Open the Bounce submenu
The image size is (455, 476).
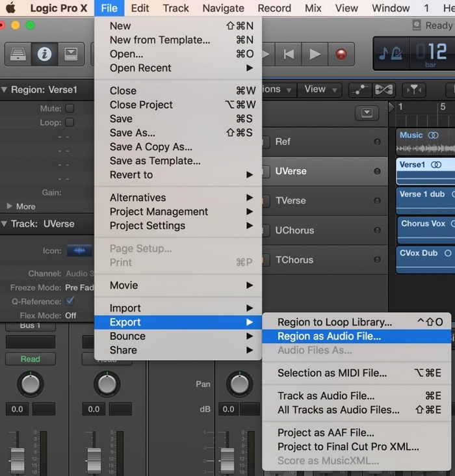178,336
